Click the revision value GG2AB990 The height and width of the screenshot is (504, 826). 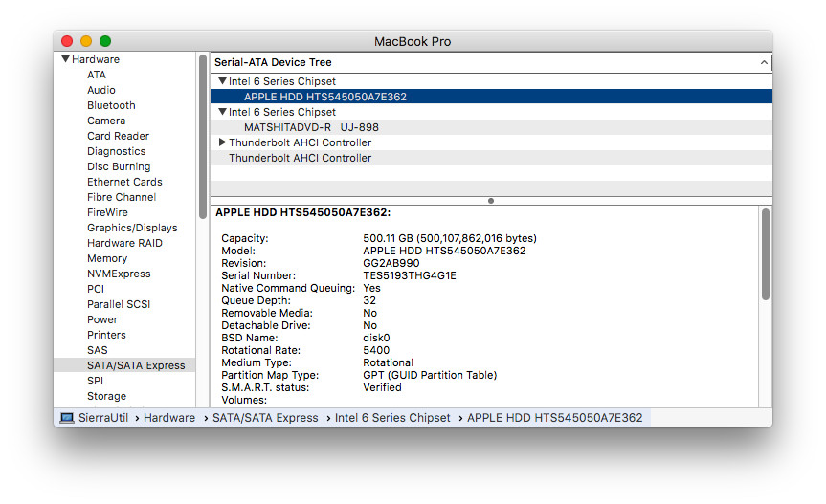pos(391,263)
